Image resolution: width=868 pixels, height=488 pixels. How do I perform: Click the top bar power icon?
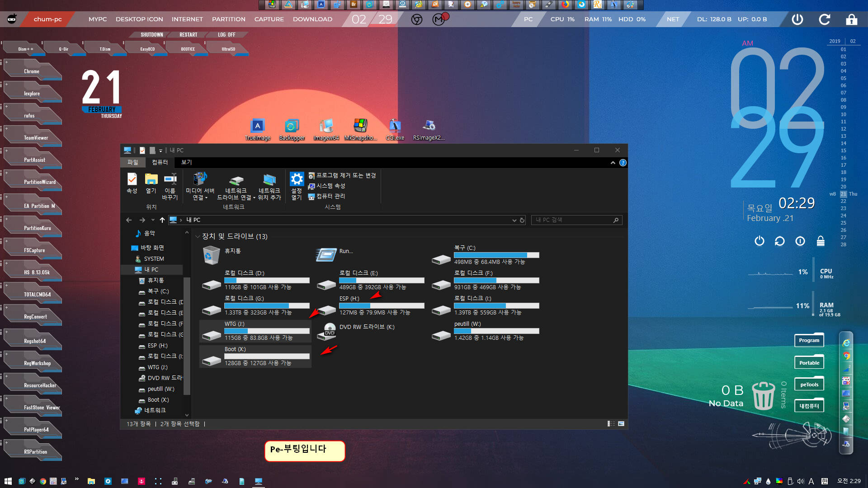pyautogui.click(x=797, y=19)
